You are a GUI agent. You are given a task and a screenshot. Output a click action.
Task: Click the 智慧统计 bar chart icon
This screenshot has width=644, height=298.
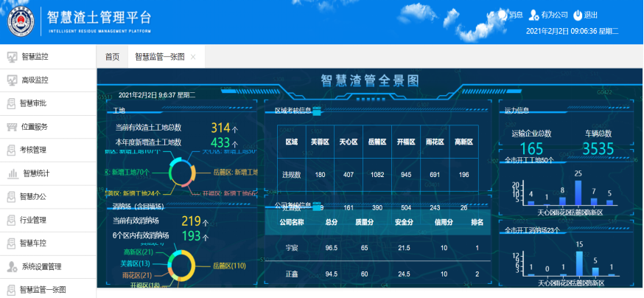(x=13, y=173)
